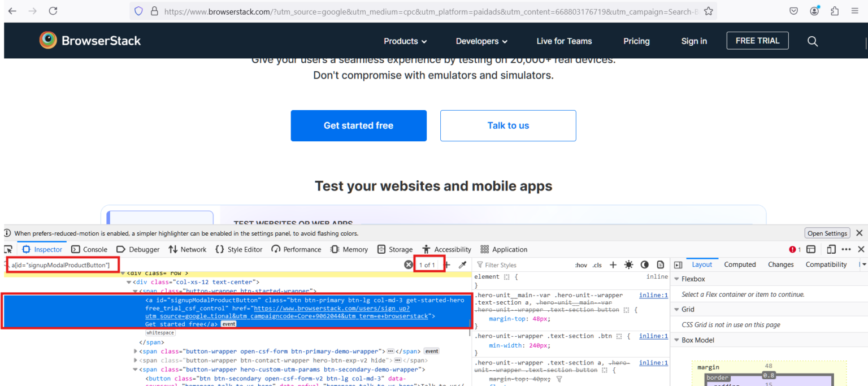This screenshot has width=868, height=386.
Task: Toggle the .cls classes panel
Action: (597, 265)
